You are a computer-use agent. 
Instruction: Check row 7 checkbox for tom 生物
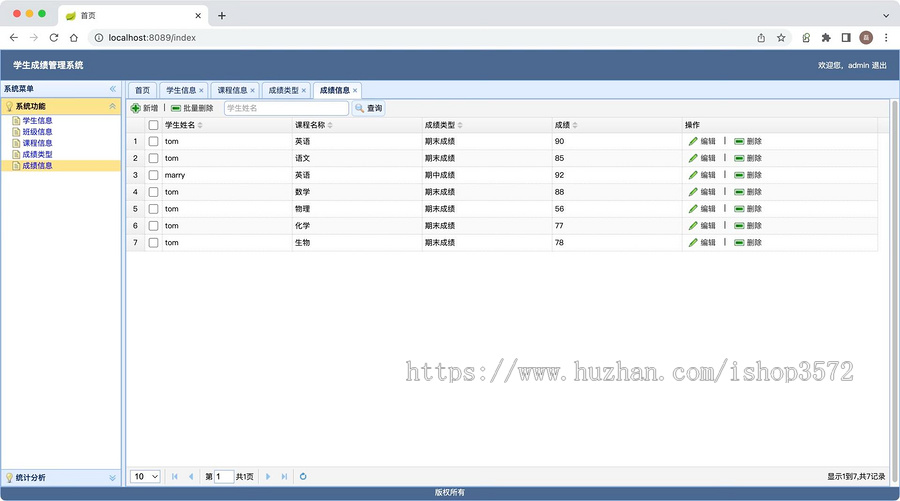coord(153,243)
